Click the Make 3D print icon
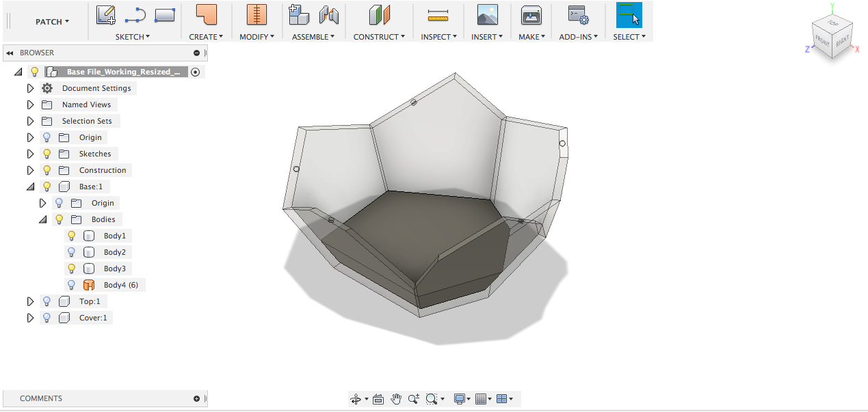Screen dimensions: 868x412 [531, 15]
